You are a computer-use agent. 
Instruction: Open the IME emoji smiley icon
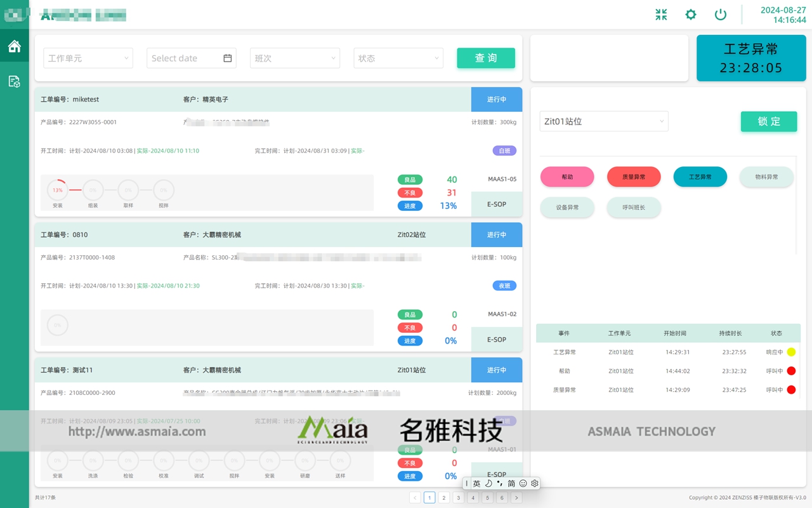523,483
